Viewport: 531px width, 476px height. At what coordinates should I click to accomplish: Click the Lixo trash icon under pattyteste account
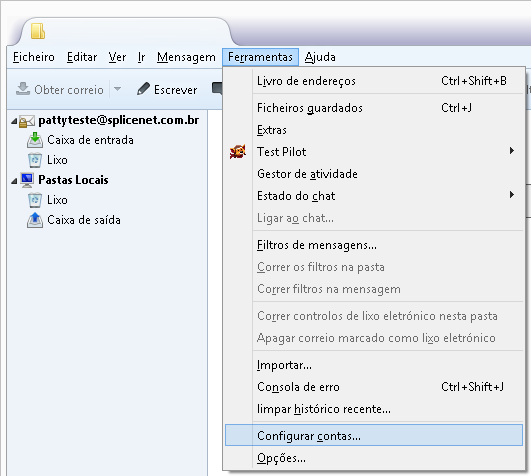coord(35,160)
